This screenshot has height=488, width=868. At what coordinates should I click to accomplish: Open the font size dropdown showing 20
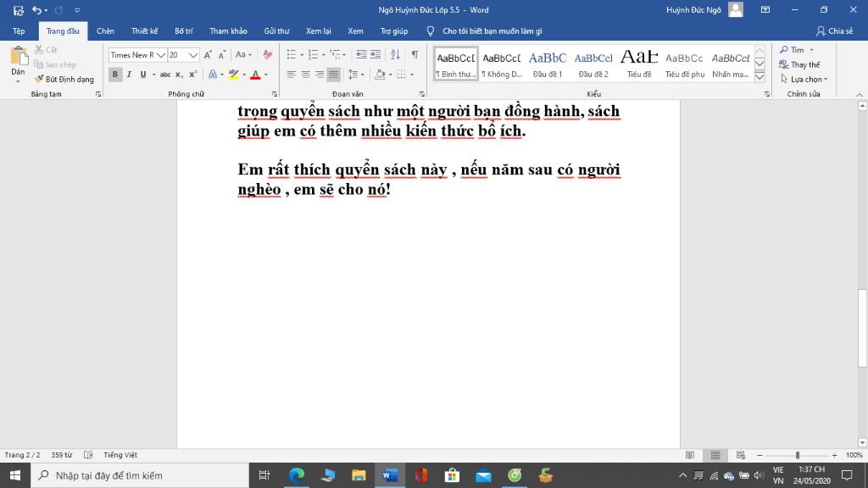point(192,55)
